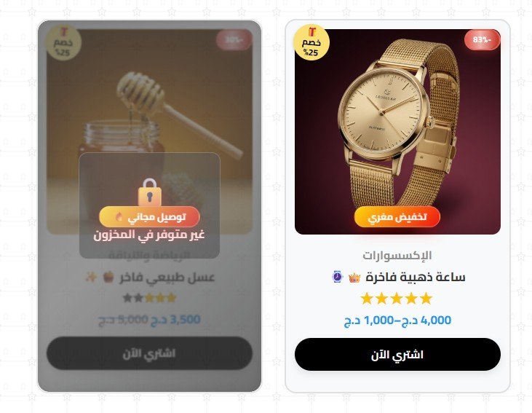The height and width of the screenshot is (413, 532).
Task: Click the five-star rating under the watch
Action: point(397,299)
